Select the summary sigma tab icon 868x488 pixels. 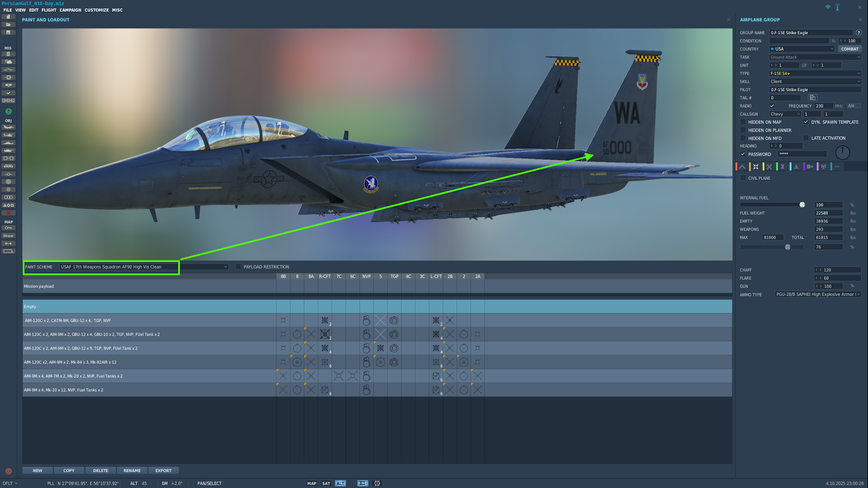tap(783, 167)
